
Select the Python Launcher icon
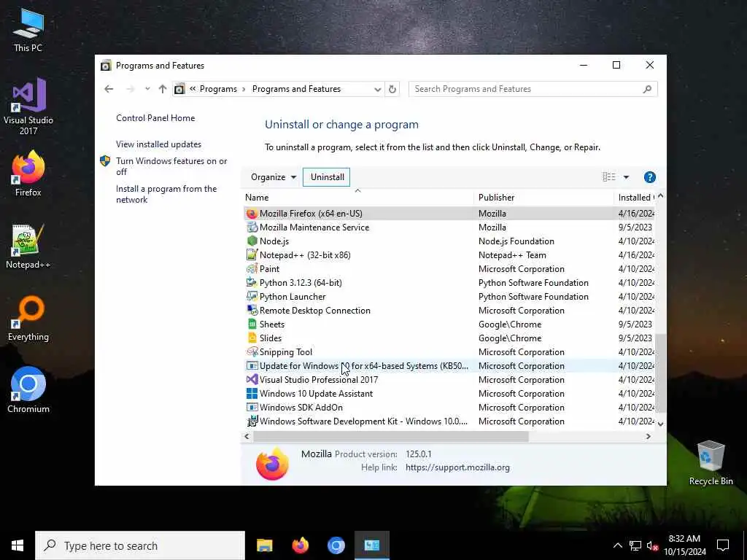[252, 296]
